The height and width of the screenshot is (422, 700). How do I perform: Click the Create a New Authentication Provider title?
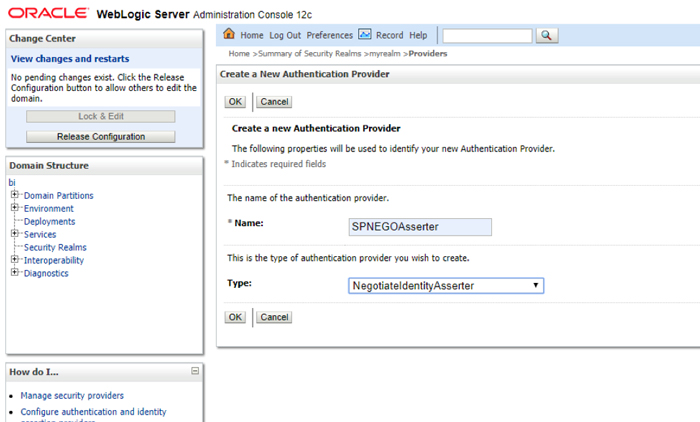click(x=304, y=74)
